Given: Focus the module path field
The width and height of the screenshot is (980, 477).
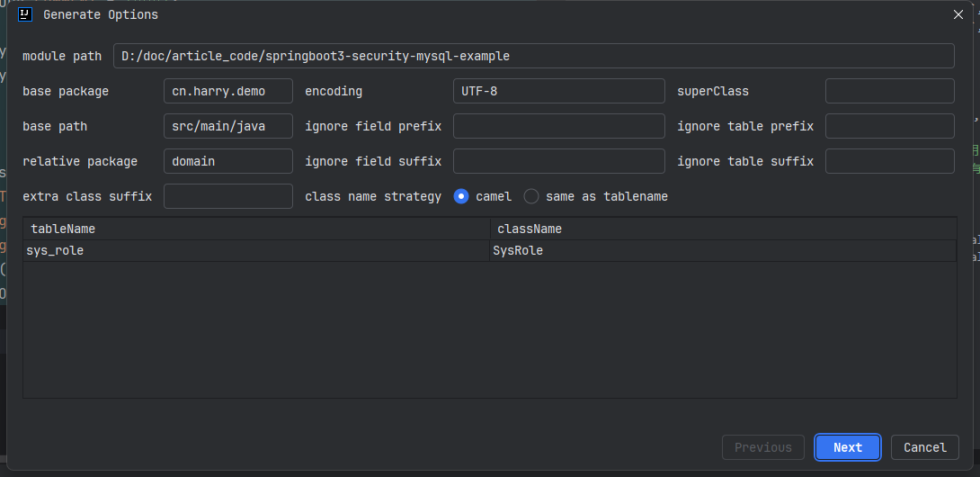Looking at the screenshot, I should (533, 56).
